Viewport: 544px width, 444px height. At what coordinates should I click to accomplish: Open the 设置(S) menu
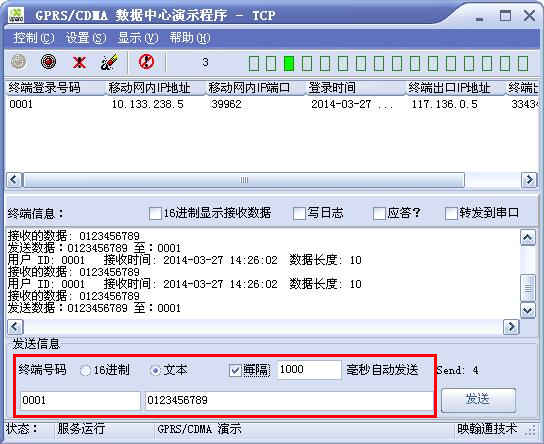[x=86, y=38]
